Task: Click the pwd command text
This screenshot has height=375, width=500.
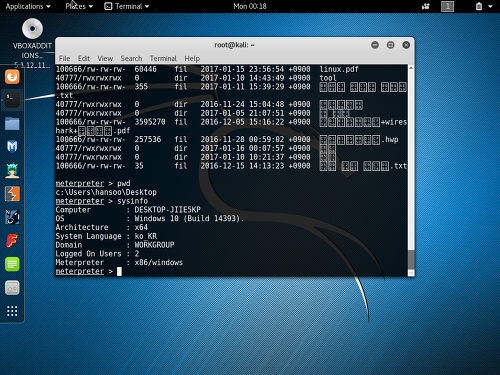Action: [x=124, y=184]
